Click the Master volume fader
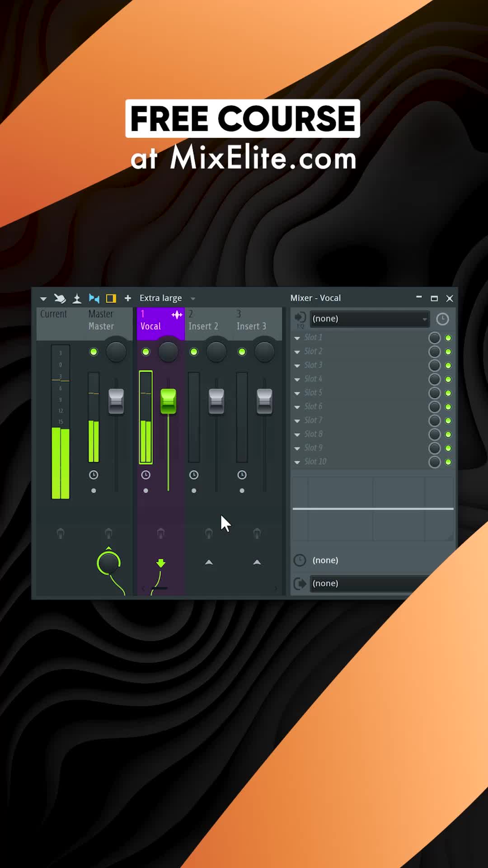Viewport: 488px width, 868px height. point(116,401)
